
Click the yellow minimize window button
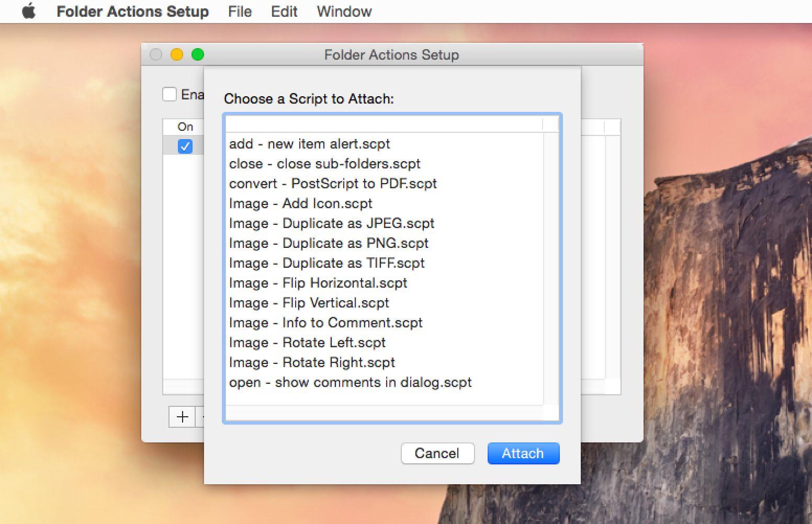point(177,54)
